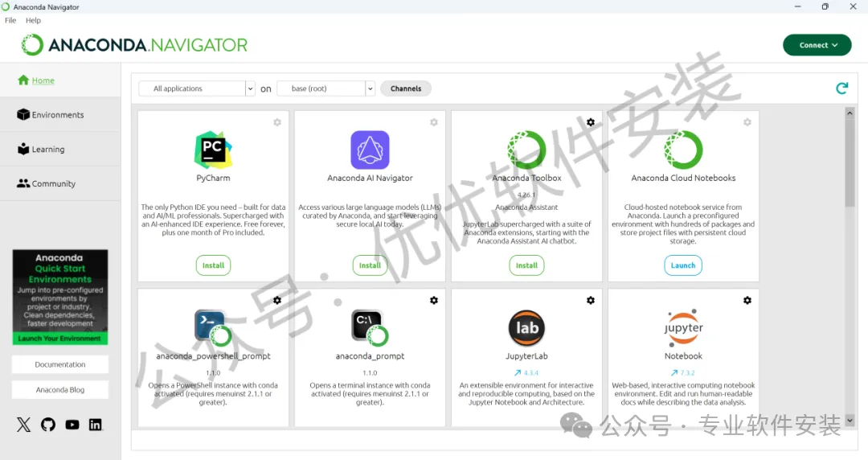This screenshot has width=868, height=460.
Task: Click the anaconda_prompt terminal icon
Action: pyautogui.click(x=370, y=327)
